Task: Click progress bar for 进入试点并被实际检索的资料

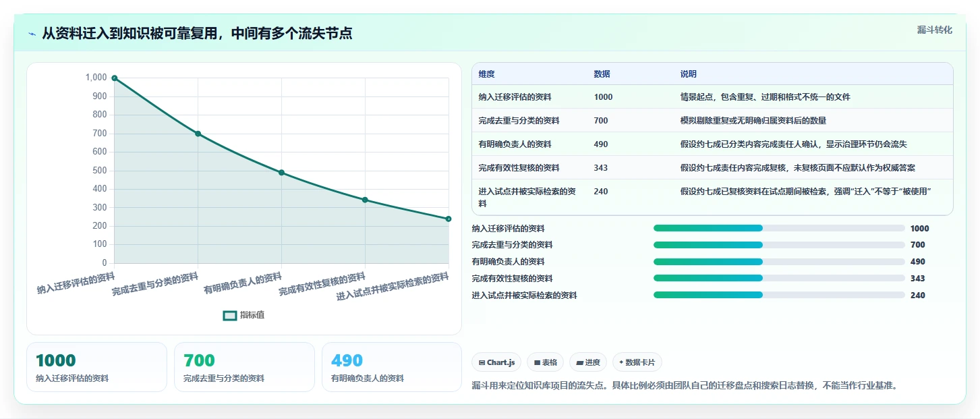Action: tap(779, 295)
